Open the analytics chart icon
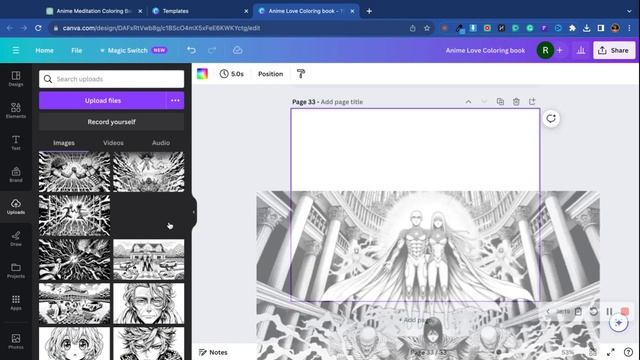Screen dimensions: 640x360 tap(581, 50)
